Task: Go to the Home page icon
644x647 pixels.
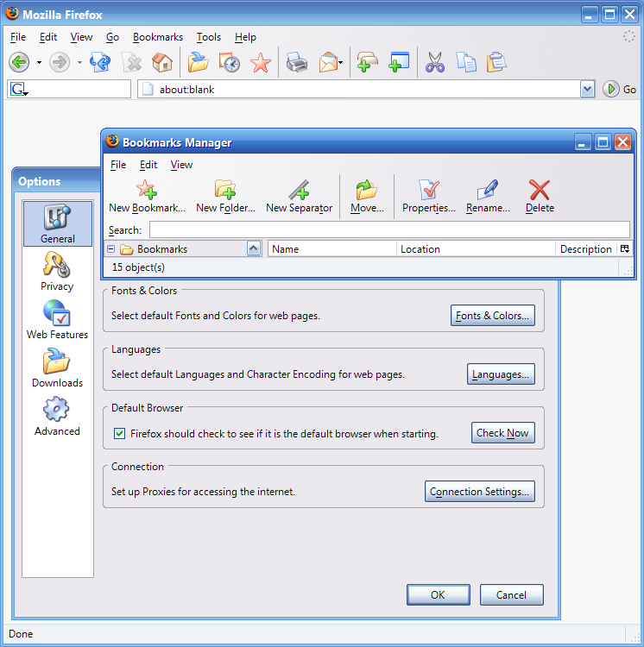Action: coord(162,63)
